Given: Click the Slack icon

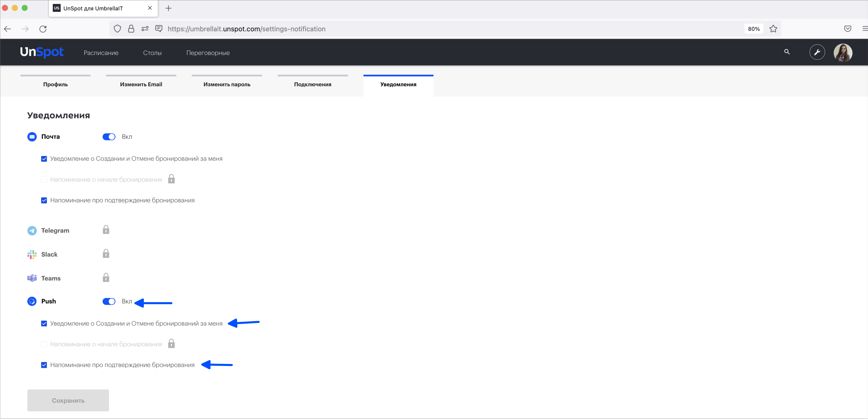Looking at the screenshot, I should (32, 255).
